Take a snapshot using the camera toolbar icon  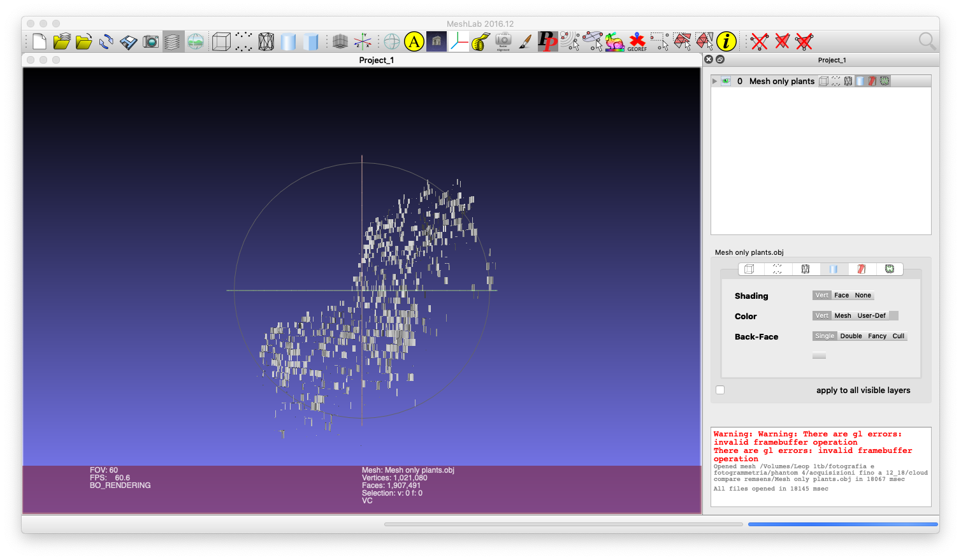click(151, 41)
